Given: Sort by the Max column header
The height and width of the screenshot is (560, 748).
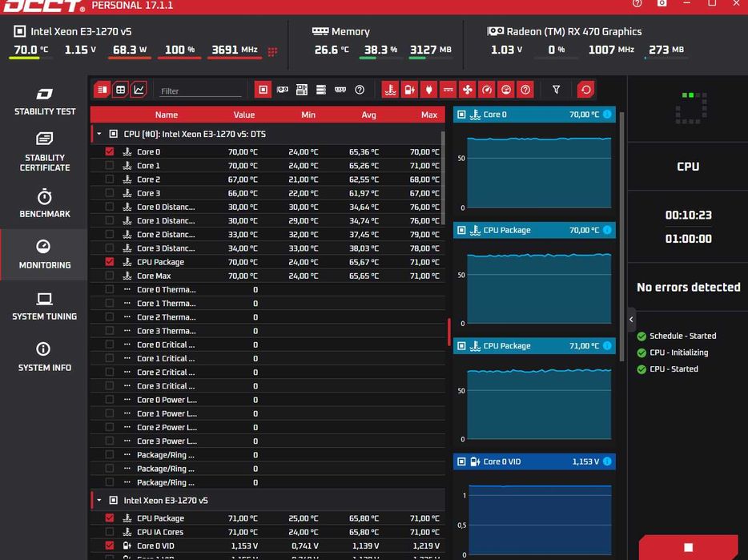Looking at the screenshot, I should point(429,115).
